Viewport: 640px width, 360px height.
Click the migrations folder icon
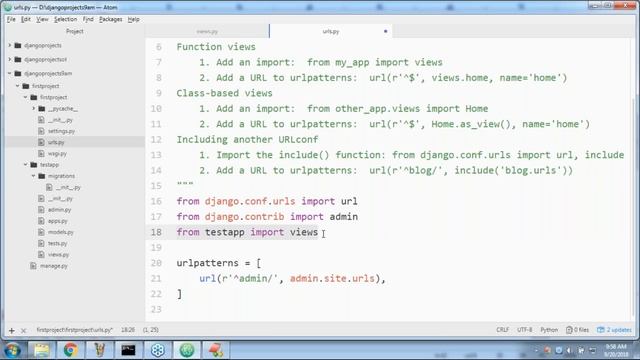pyautogui.click(x=42, y=176)
